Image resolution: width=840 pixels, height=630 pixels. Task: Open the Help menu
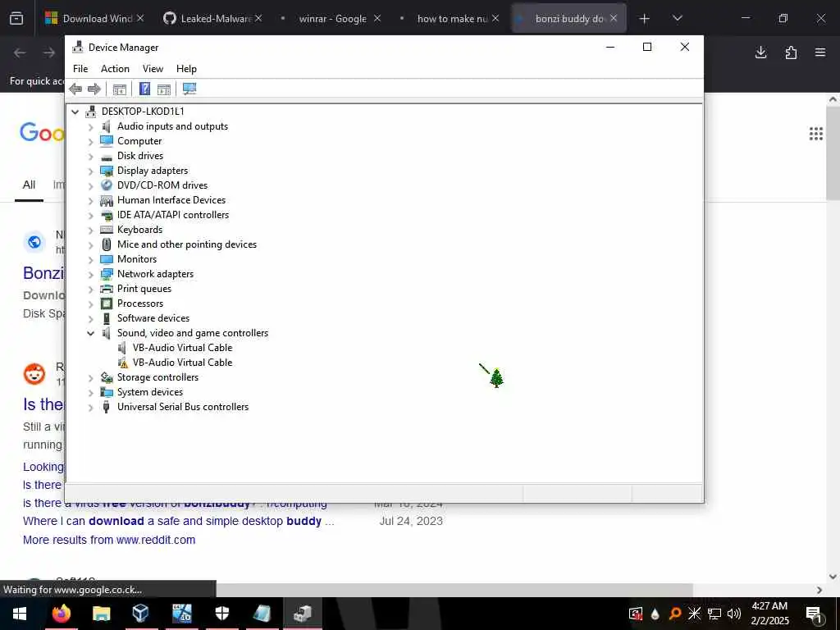click(x=186, y=69)
